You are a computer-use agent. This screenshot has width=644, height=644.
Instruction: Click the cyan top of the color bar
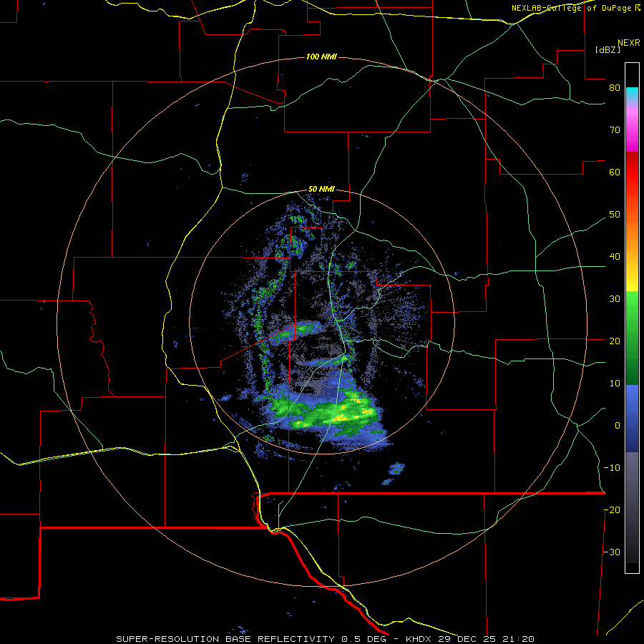pyautogui.click(x=632, y=94)
